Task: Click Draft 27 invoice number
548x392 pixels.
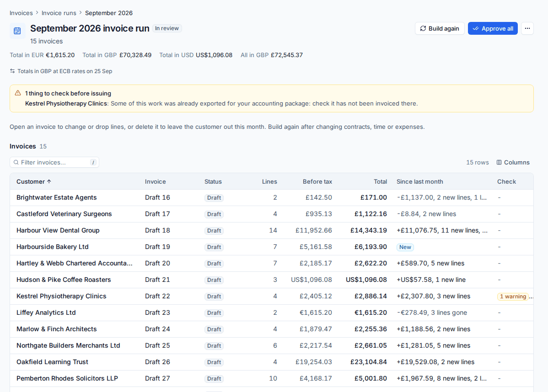Action: [157, 378]
